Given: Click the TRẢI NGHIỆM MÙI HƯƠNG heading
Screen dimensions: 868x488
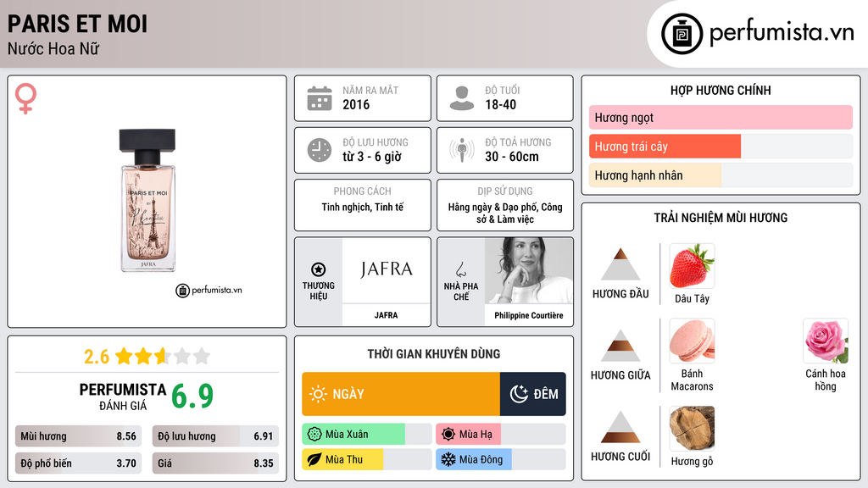Looking at the screenshot, I should pos(721,218).
